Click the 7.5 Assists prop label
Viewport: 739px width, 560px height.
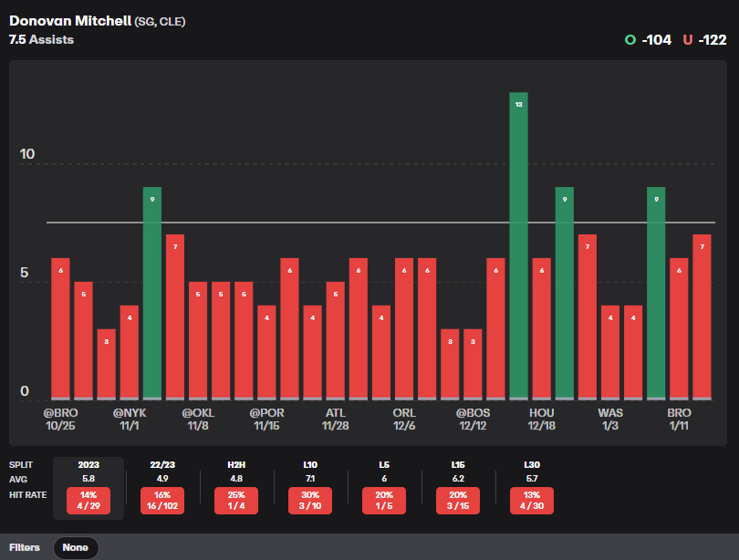pyautogui.click(x=41, y=39)
